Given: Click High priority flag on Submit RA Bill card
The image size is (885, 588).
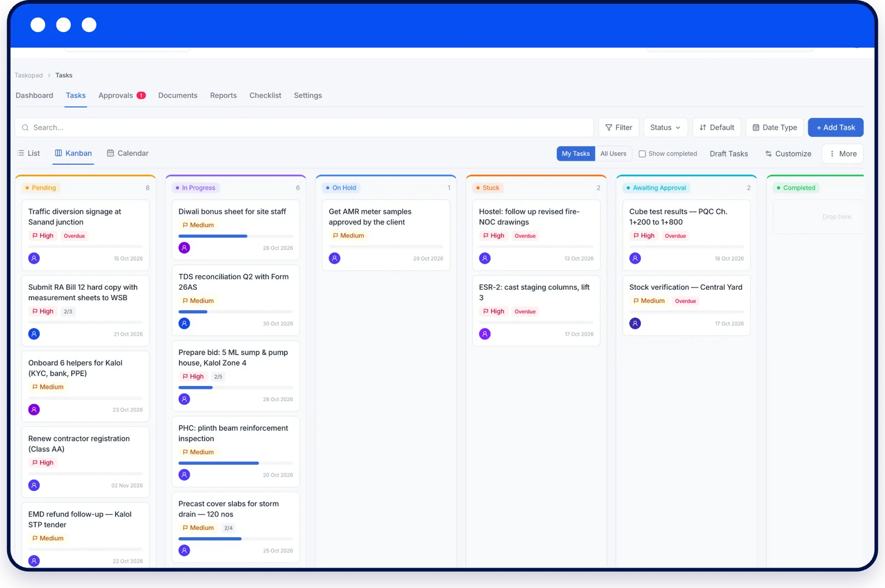Looking at the screenshot, I should click(43, 311).
